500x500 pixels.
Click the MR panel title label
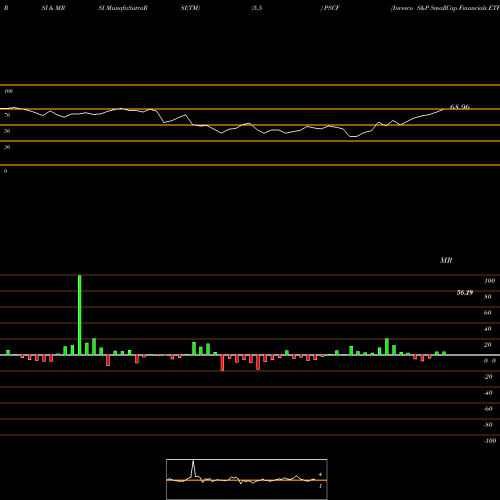coord(446,260)
